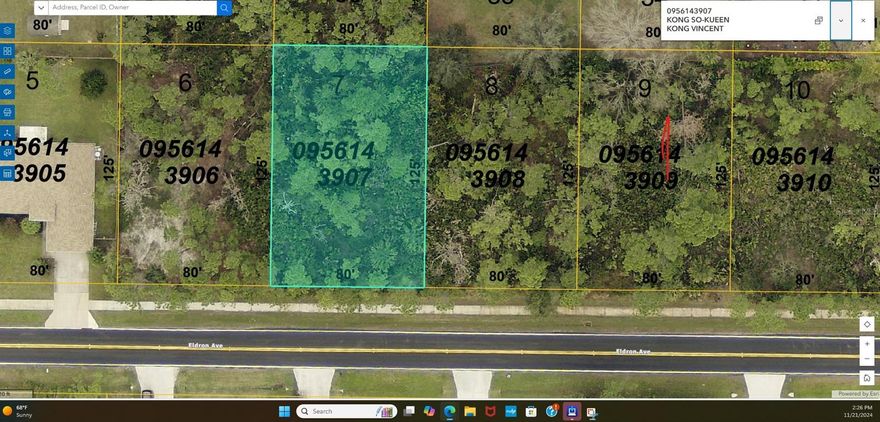This screenshot has width=880, height=422.
Task: Open the basemap gallery grid icon
Action: (x=7, y=51)
